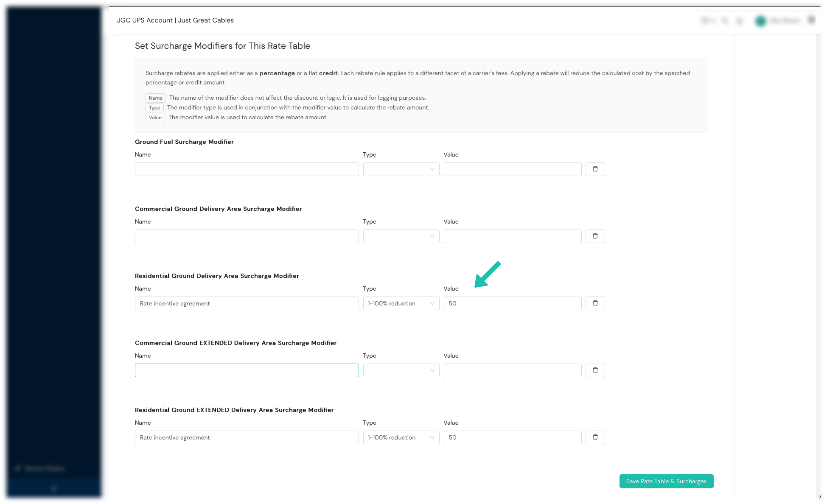Viewport: 827px width, 504px height.
Task: Delete Commercial Ground EXTENDED Delivery Area modifier
Action: (x=595, y=370)
